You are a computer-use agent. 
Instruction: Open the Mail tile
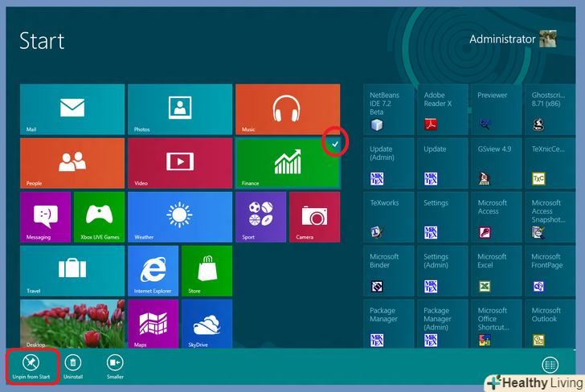[x=72, y=109]
